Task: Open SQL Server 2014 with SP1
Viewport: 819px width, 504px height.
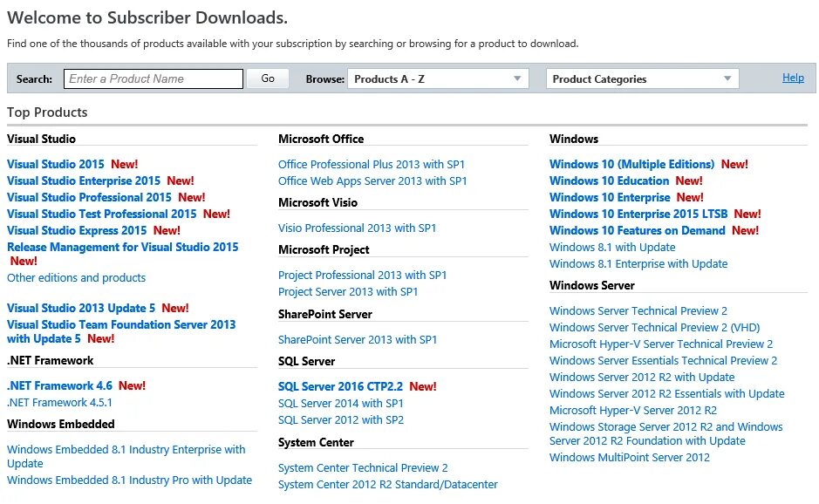Action: [x=340, y=404]
